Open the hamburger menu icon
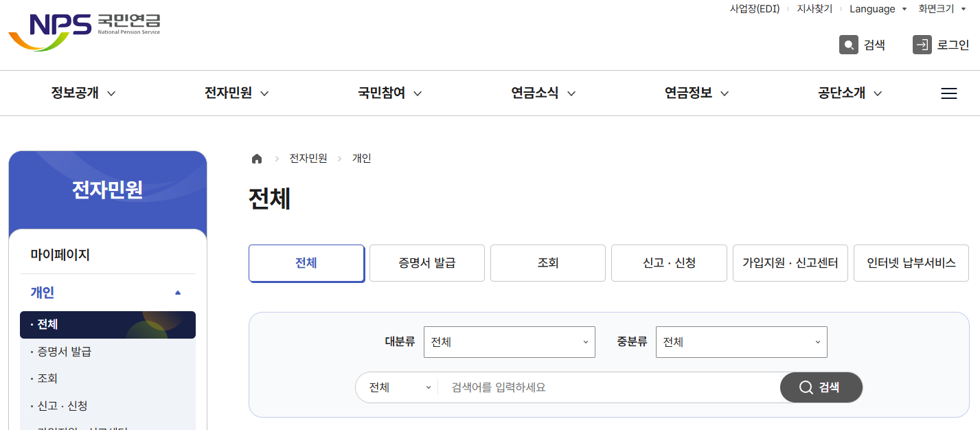The image size is (980, 430). [x=948, y=93]
